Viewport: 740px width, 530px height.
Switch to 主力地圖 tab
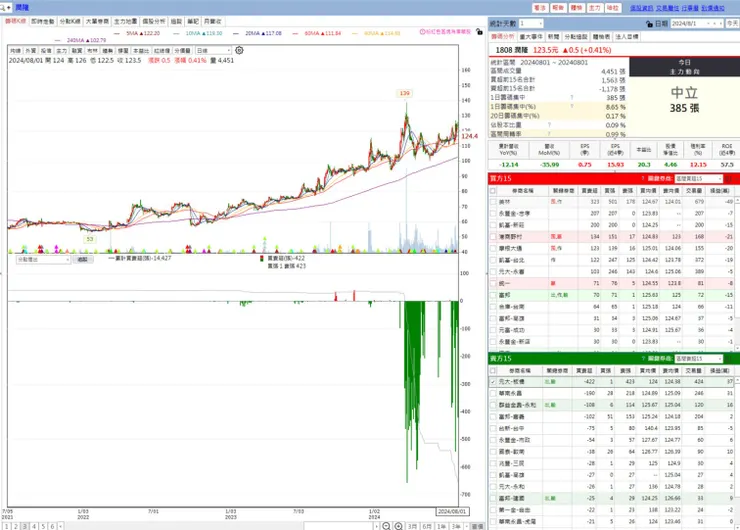click(x=126, y=21)
